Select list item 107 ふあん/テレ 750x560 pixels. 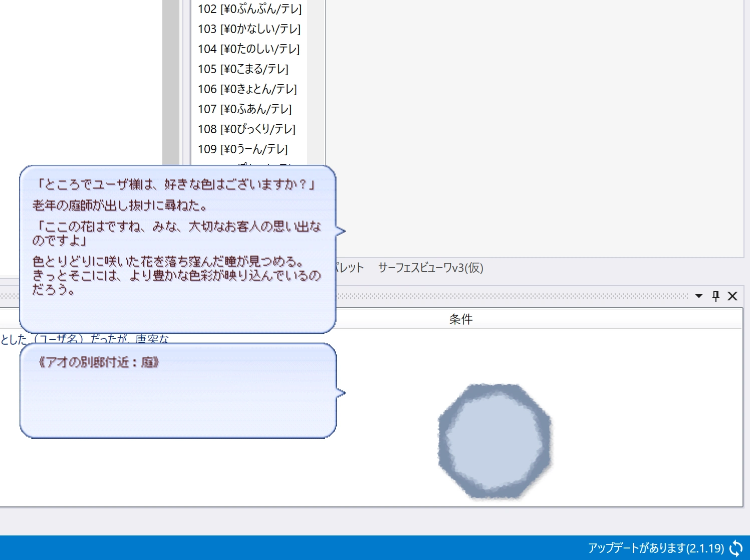pyautogui.click(x=244, y=109)
